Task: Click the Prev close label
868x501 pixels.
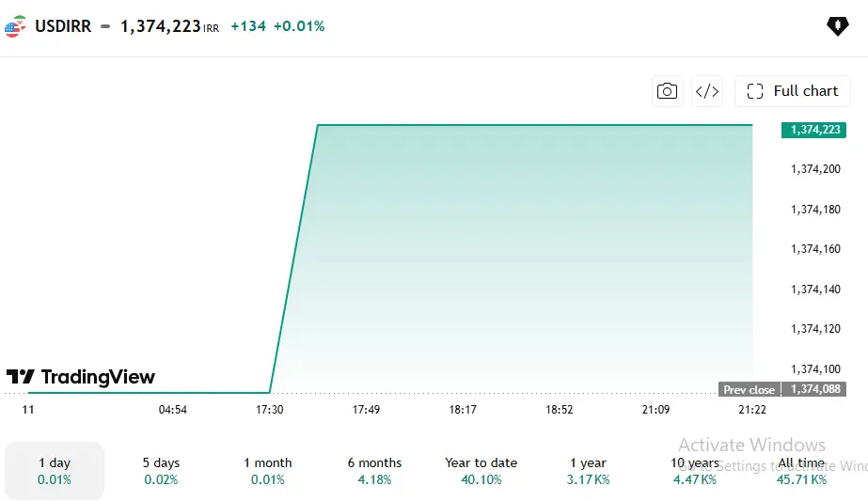Action: (750, 389)
